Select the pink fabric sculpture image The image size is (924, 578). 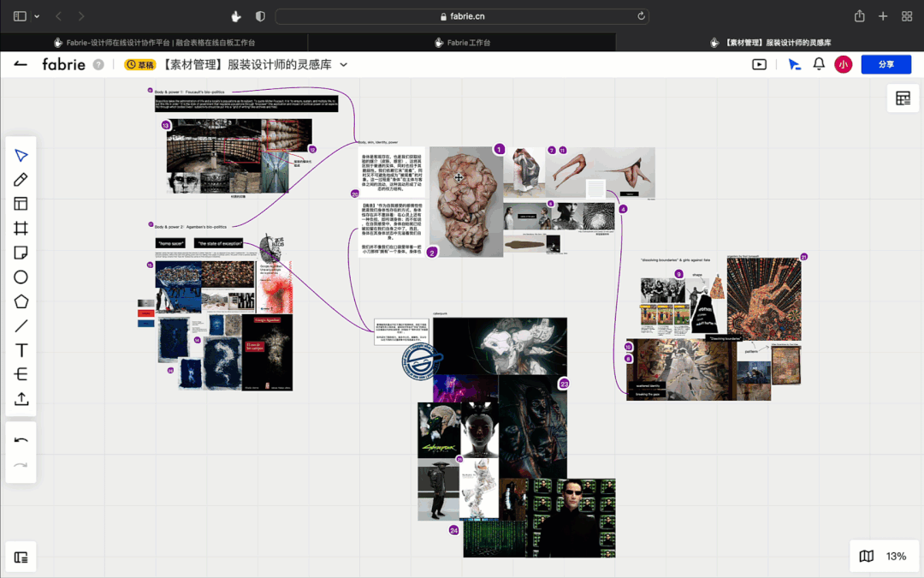coord(466,202)
